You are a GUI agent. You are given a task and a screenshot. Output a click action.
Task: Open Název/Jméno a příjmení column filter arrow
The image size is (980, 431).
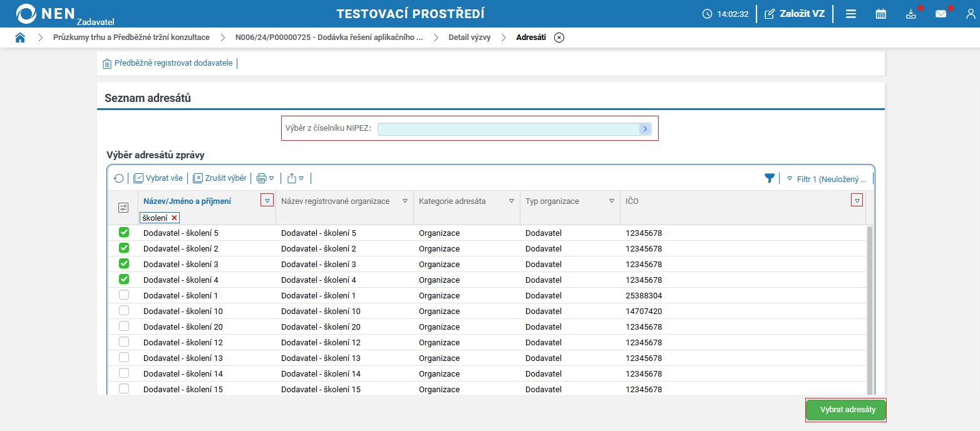267,201
